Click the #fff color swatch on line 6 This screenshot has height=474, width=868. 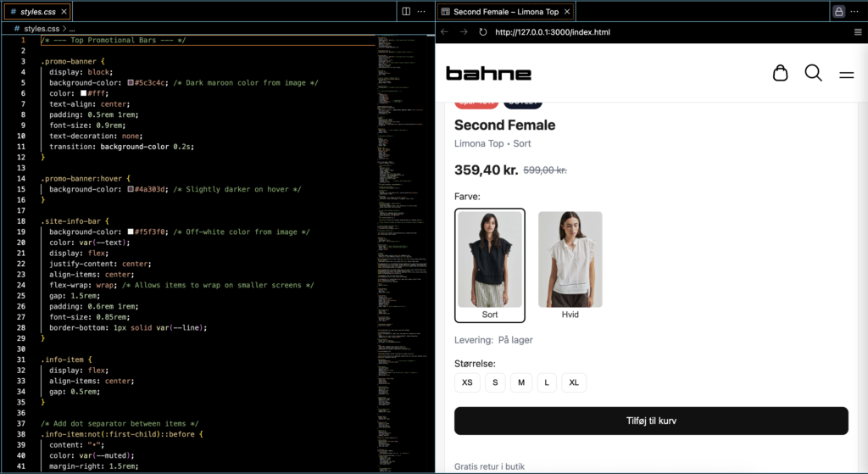coord(84,93)
